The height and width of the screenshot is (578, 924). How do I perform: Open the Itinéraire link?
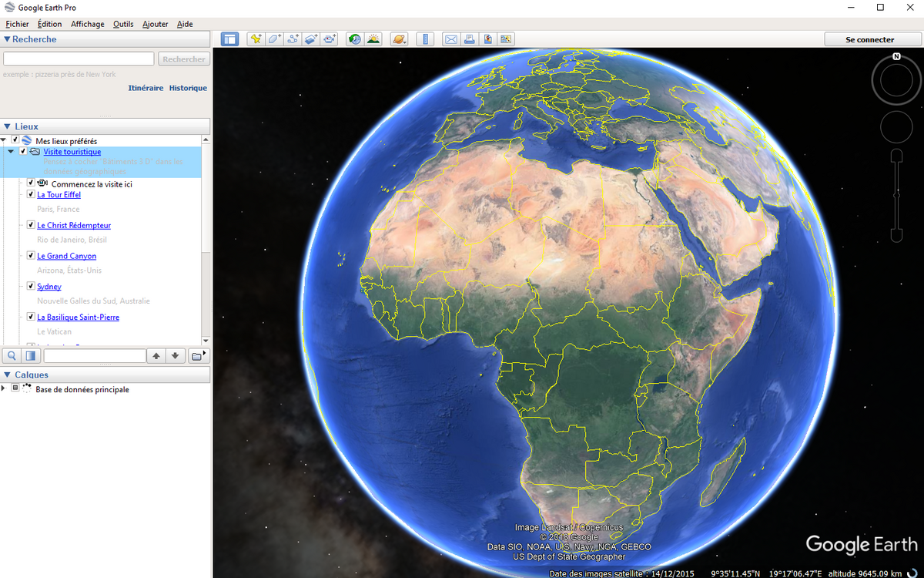pos(146,88)
